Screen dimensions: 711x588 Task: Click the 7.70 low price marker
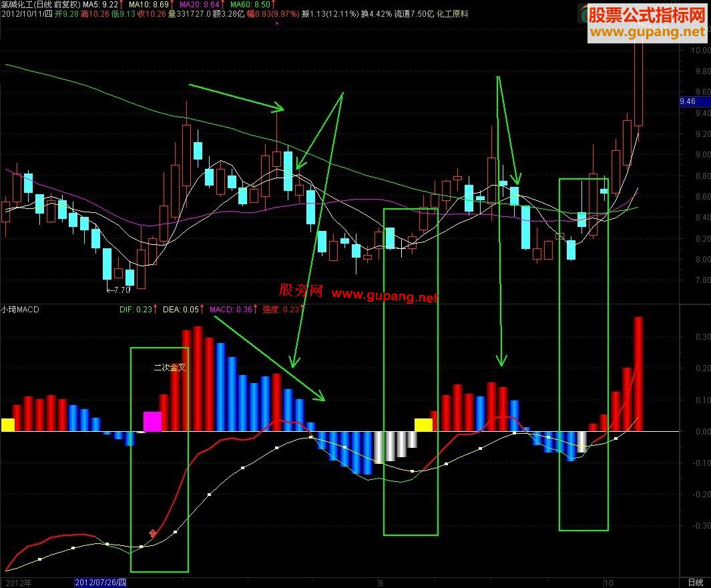coord(119,290)
